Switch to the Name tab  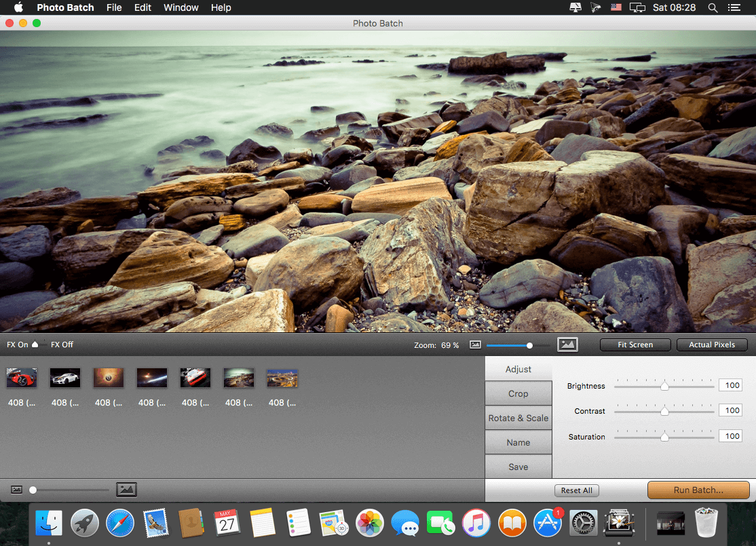518,442
